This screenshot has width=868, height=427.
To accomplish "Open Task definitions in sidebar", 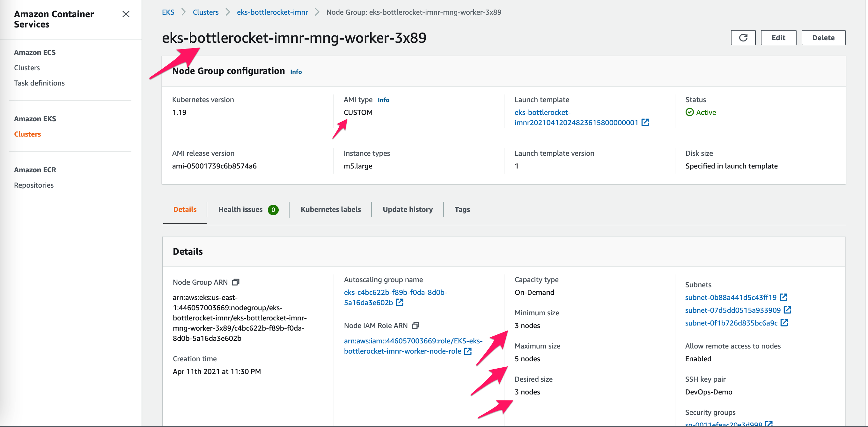I will 39,83.
